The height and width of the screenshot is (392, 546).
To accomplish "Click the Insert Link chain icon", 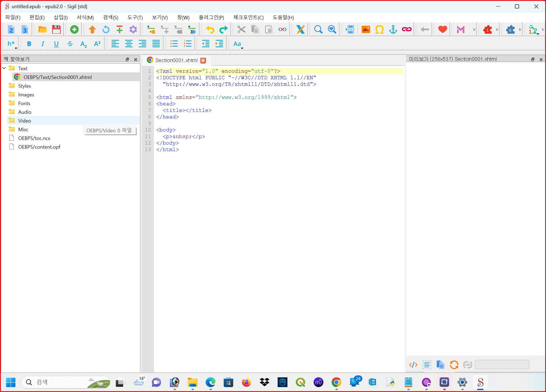I will 407,29.
